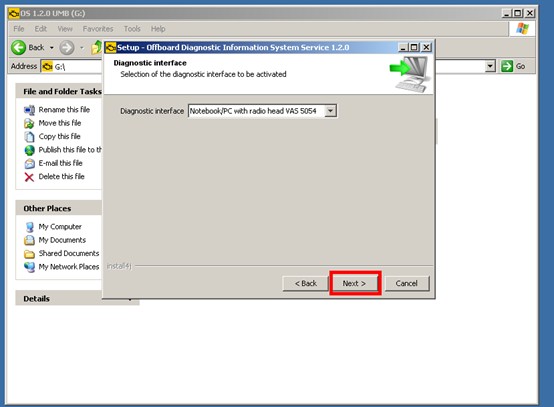The height and width of the screenshot is (407, 554).
Task: Click the Copy this file page icon
Action: pos(29,137)
